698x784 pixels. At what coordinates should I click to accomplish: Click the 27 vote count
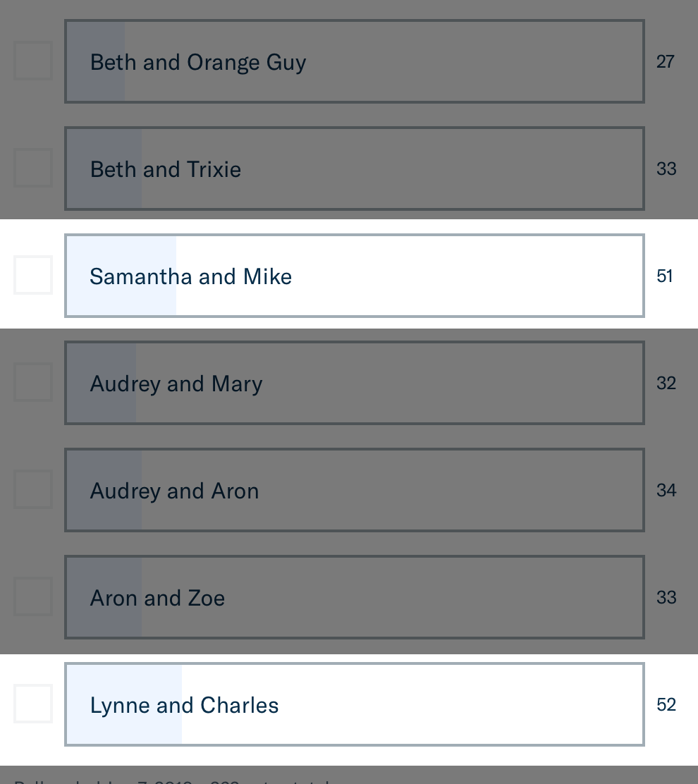(x=666, y=62)
